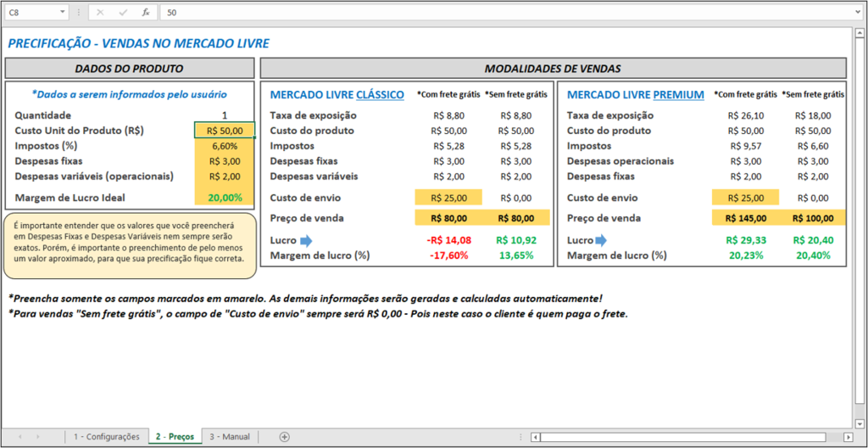Select the margin value -17,60%
Image resolution: width=868 pixels, height=448 pixels.
[x=448, y=255]
